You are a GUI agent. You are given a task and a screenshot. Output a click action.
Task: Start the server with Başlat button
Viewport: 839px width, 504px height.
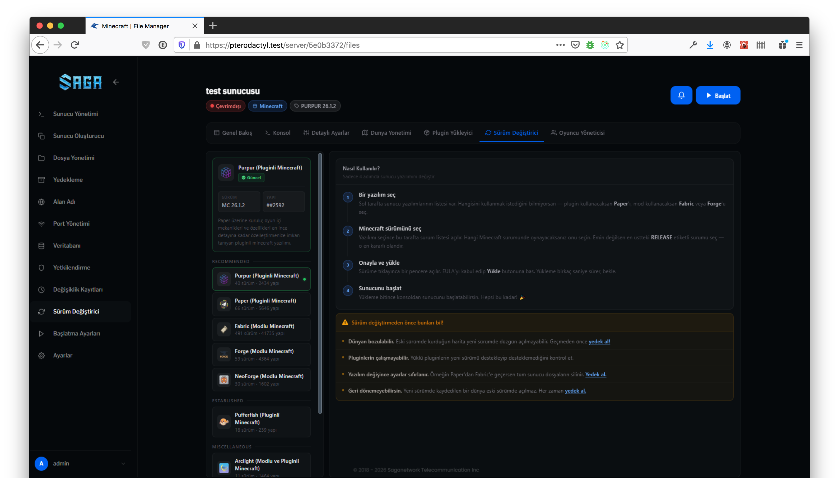[718, 95]
